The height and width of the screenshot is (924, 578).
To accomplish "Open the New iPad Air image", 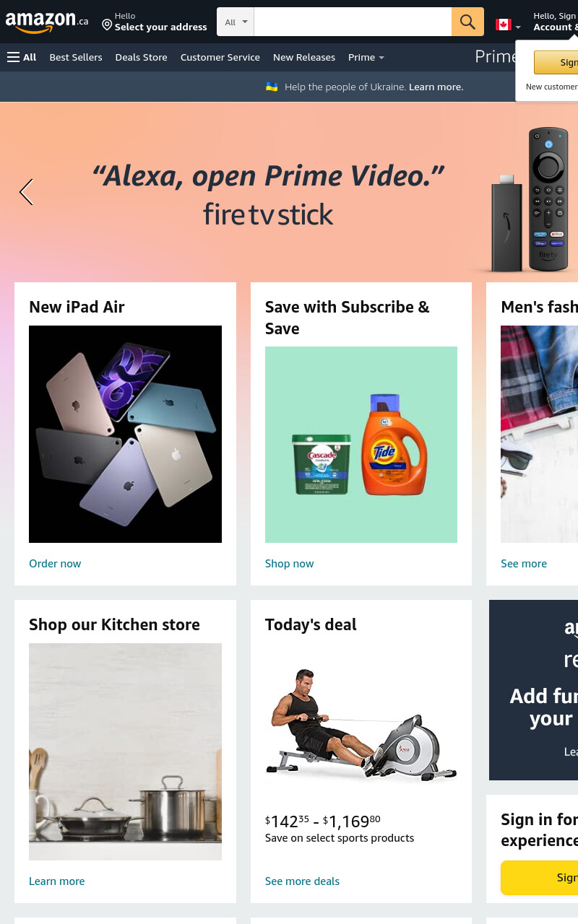I will pyautogui.click(x=125, y=434).
